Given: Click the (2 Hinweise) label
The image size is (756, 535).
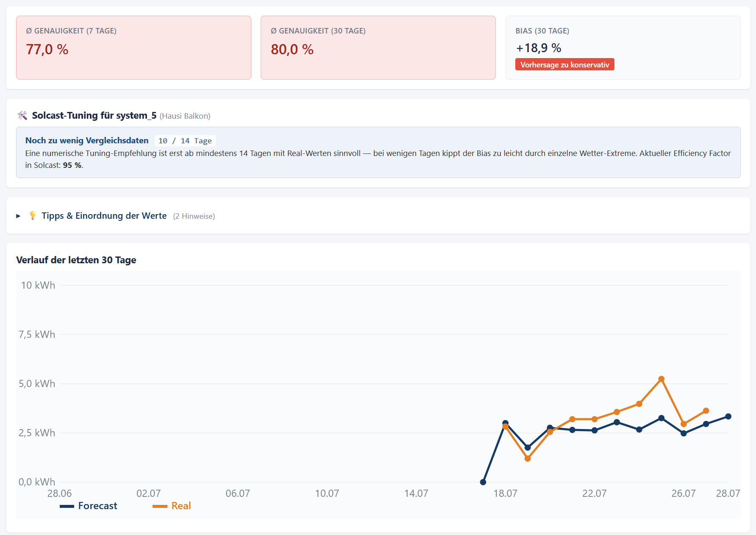Looking at the screenshot, I should tap(194, 216).
